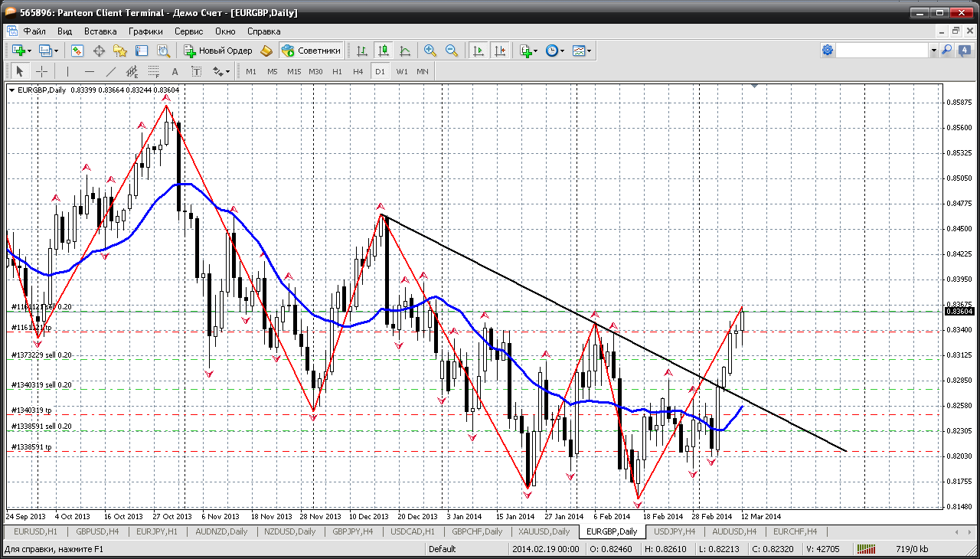
Task: Switch chart to candlestick mode
Action: coord(384,51)
